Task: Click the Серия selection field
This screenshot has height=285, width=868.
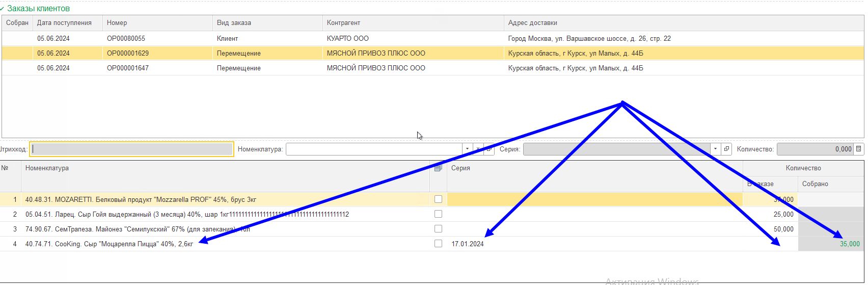Action: coord(617,149)
